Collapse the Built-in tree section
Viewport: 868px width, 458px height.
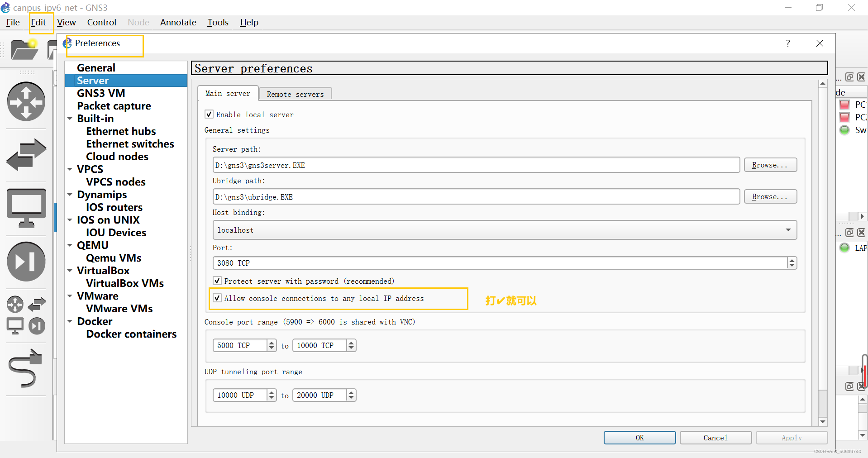pos(70,119)
